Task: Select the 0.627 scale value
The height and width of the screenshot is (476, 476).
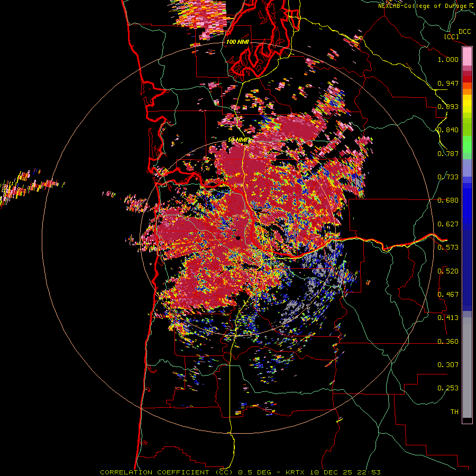Action: pos(448,224)
